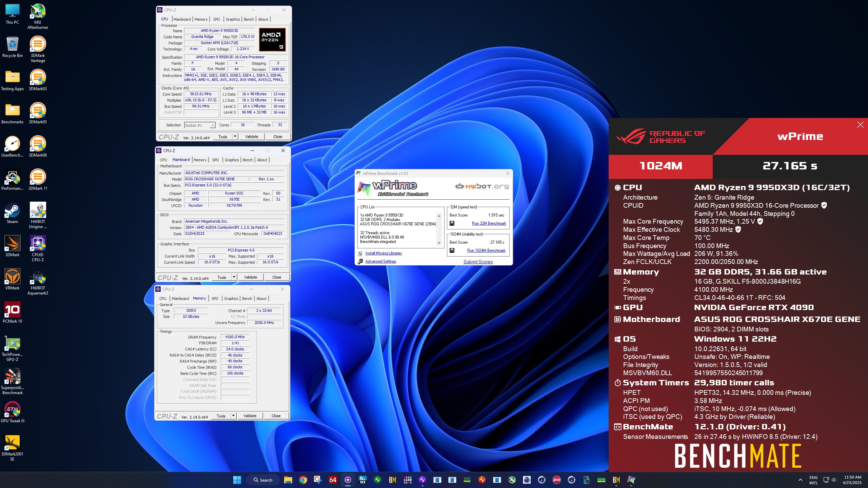The width and height of the screenshot is (868, 488).
Task: Open MSI Afterburner desktop shortcut
Action: 38,16
